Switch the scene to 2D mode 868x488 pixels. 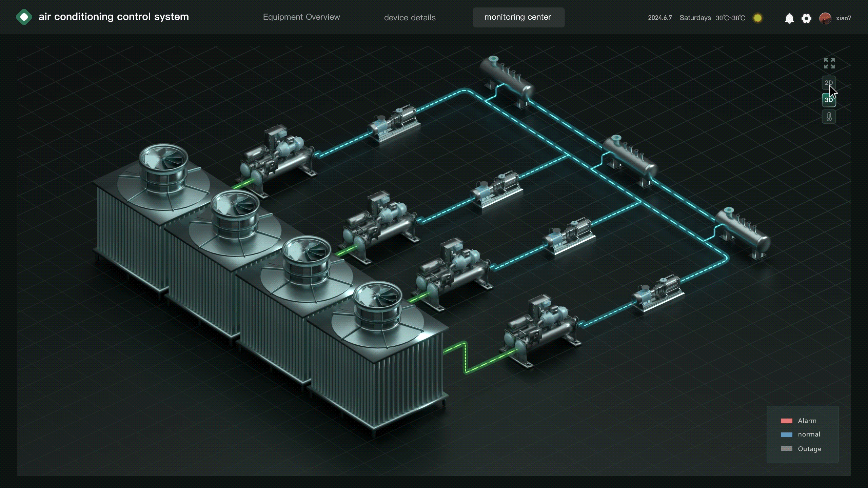(x=829, y=83)
